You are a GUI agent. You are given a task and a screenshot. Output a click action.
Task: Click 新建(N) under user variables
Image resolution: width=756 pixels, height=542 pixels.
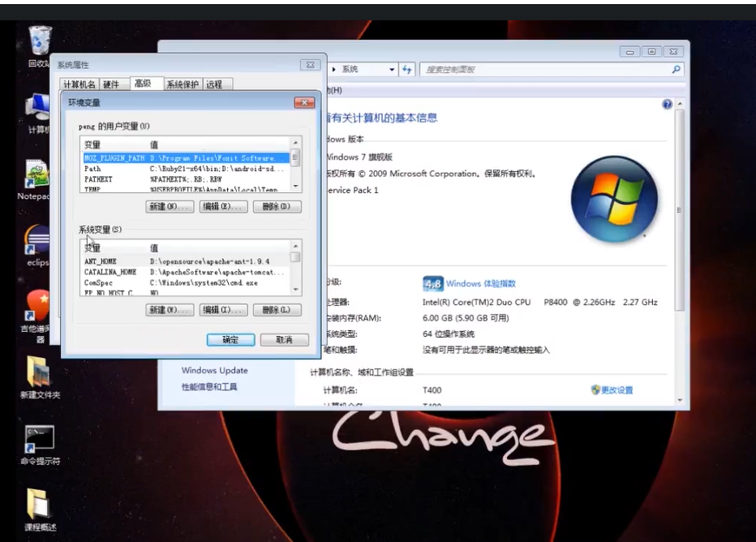click(x=170, y=206)
